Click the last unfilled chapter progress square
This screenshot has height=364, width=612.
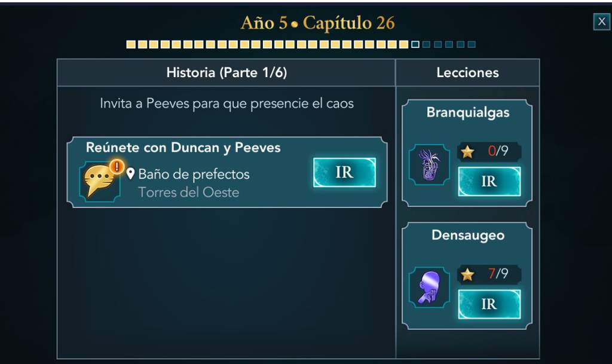click(x=472, y=44)
